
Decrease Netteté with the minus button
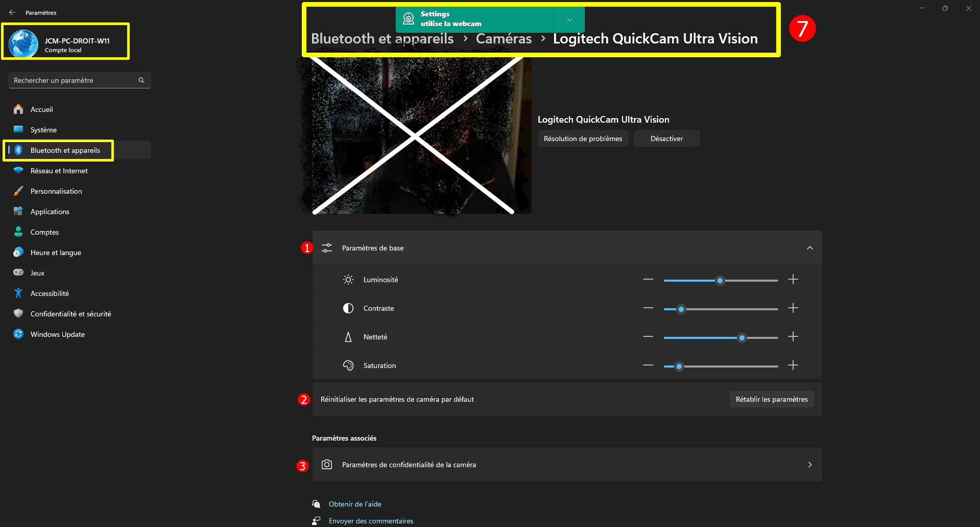648,337
